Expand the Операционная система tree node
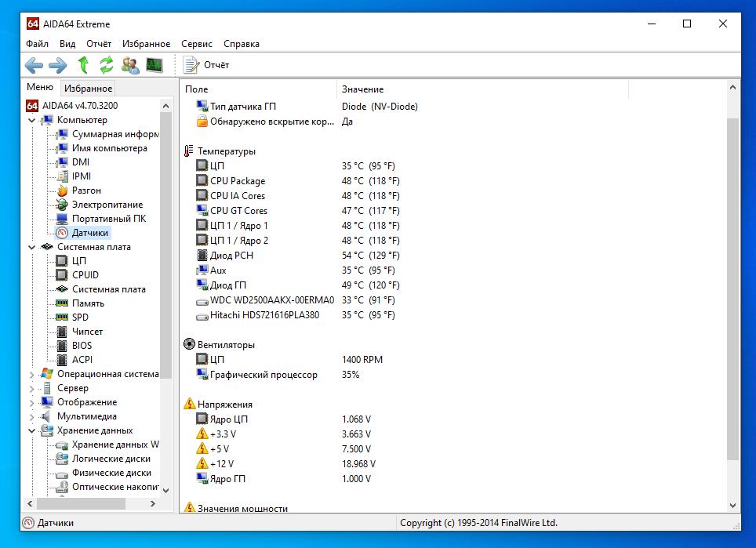 click(x=32, y=374)
